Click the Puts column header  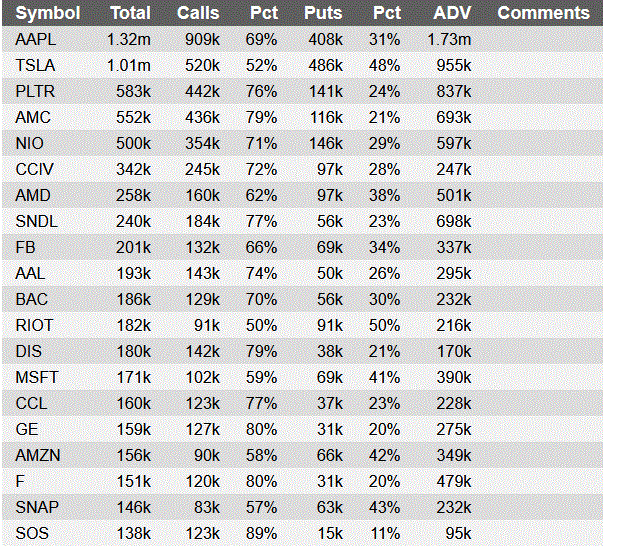[x=323, y=13]
